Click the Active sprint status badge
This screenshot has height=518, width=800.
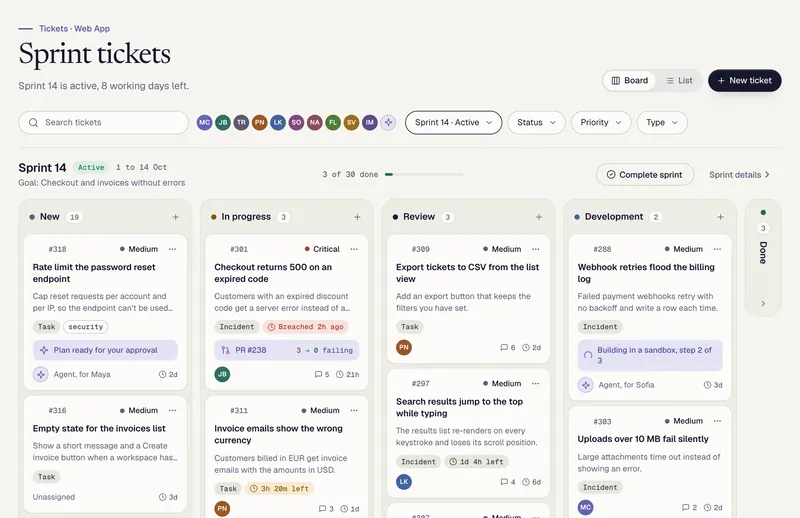point(91,167)
